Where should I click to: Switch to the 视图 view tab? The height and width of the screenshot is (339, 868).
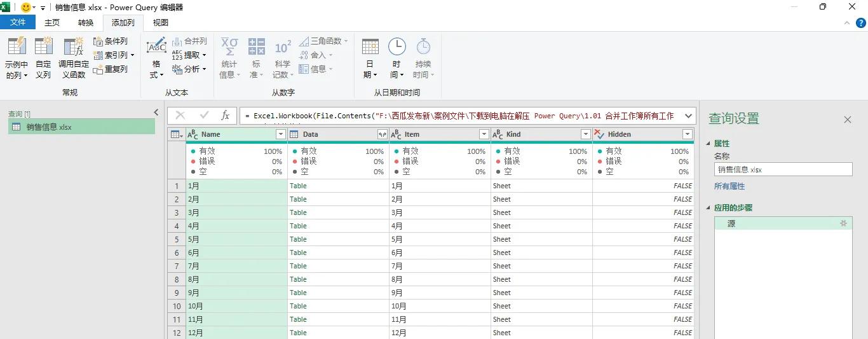click(161, 22)
